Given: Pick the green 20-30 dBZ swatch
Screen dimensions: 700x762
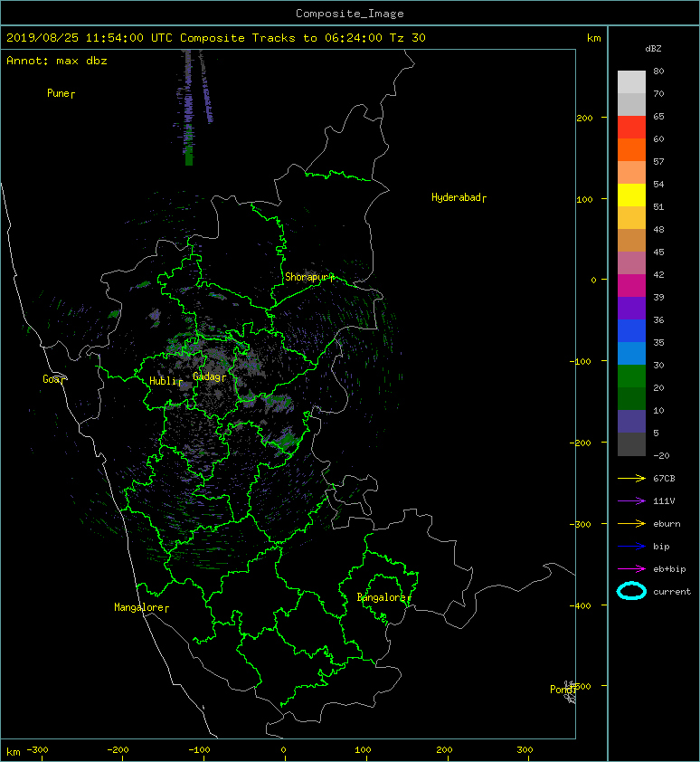Looking at the screenshot, I should click(631, 376).
